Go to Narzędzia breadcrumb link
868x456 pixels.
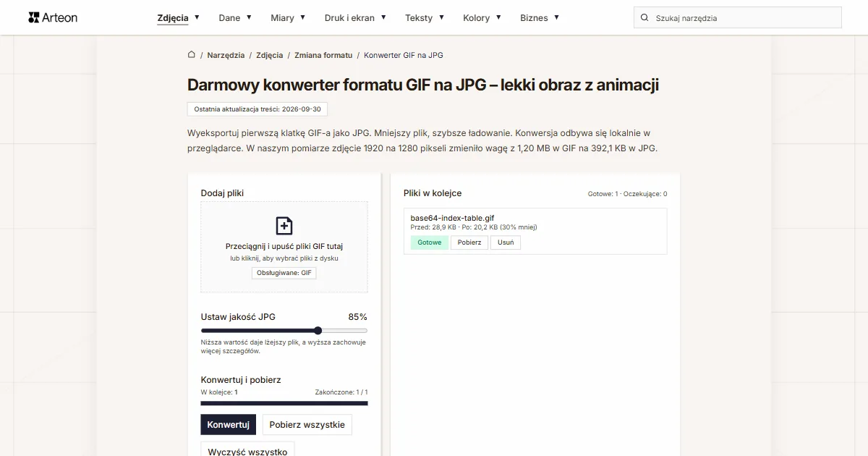[226, 55]
